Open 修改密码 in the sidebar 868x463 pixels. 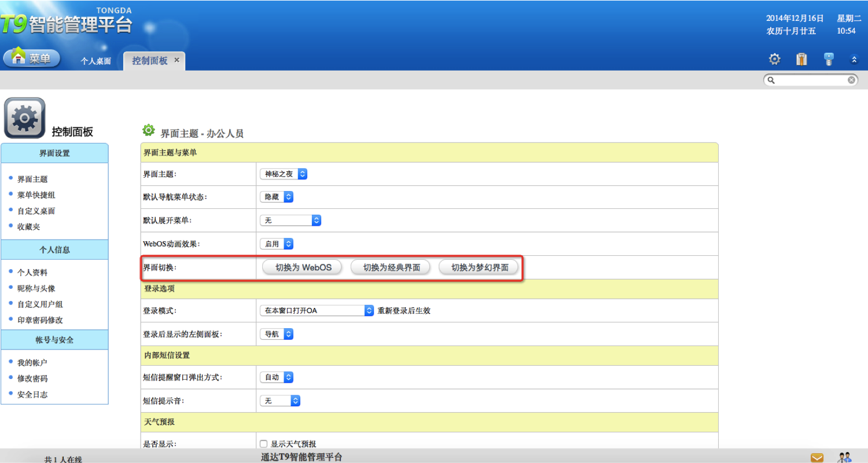point(32,379)
